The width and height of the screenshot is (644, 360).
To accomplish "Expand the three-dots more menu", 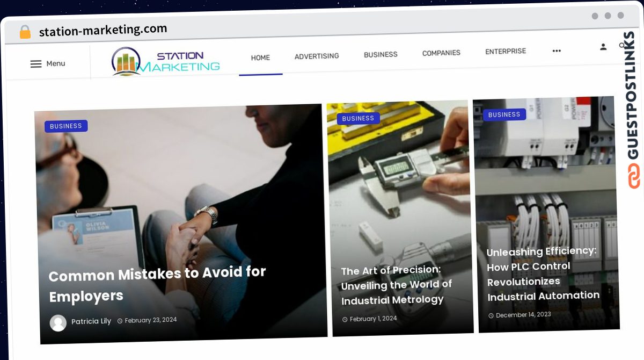I will tap(557, 51).
